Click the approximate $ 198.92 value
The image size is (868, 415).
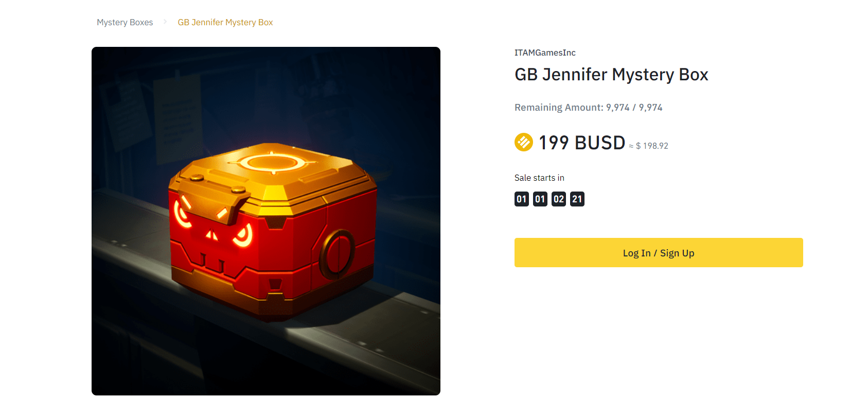648,146
